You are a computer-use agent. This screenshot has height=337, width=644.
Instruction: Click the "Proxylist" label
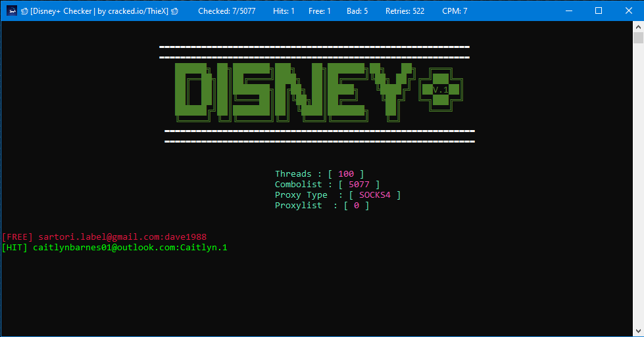click(299, 206)
